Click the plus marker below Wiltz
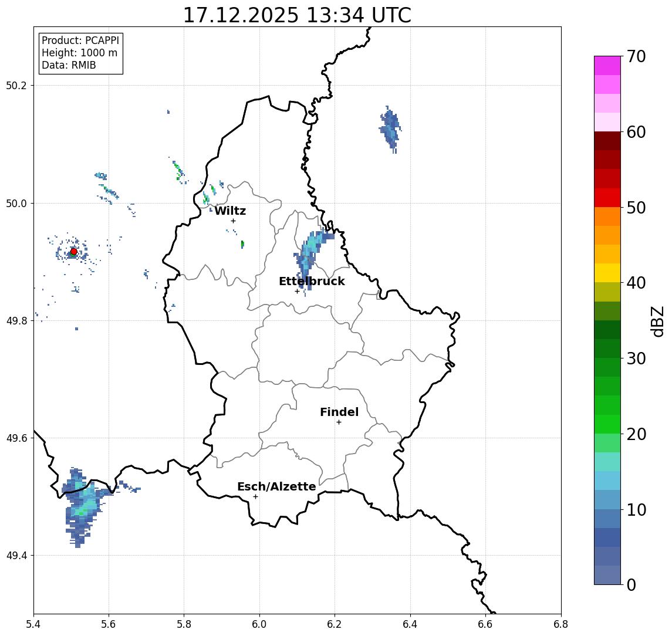Image resolution: width=672 pixels, height=636 pixels. 233,221
